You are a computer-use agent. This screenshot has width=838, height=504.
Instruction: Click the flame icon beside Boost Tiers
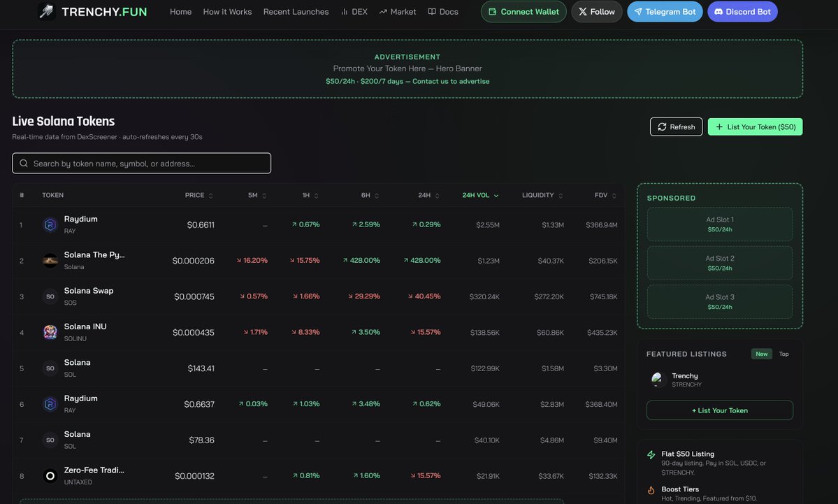(651, 490)
